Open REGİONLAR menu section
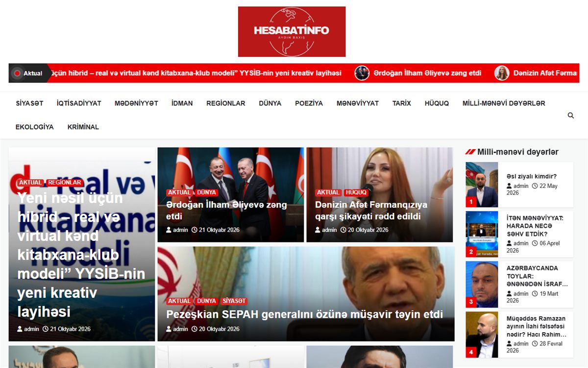The width and height of the screenshot is (588, 368). [226, 103]
